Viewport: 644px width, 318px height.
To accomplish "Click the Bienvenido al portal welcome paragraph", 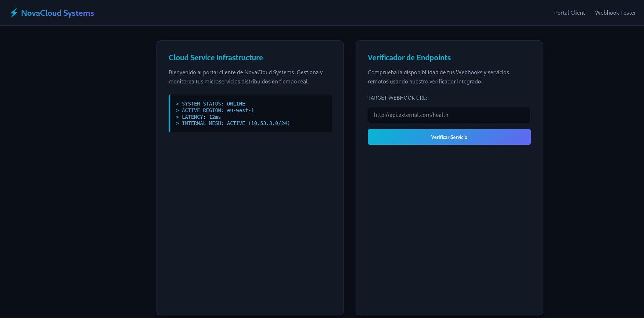I will (x=246, y=77).
